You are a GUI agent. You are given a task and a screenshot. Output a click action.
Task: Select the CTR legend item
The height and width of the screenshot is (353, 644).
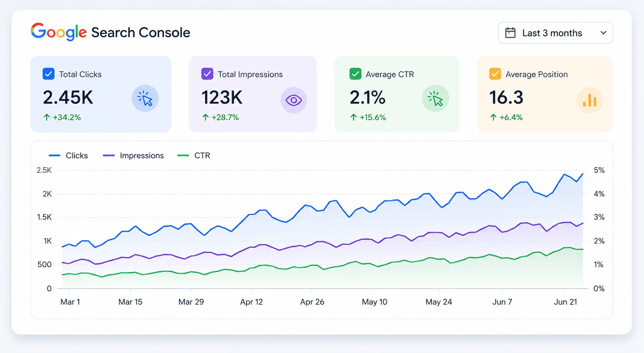pyautogui.click(x=194, y=155)
